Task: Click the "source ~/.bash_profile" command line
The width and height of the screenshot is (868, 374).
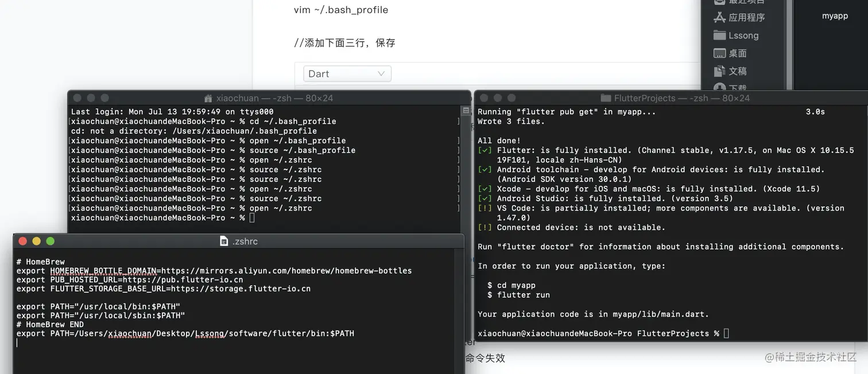Action: point(213,150)
